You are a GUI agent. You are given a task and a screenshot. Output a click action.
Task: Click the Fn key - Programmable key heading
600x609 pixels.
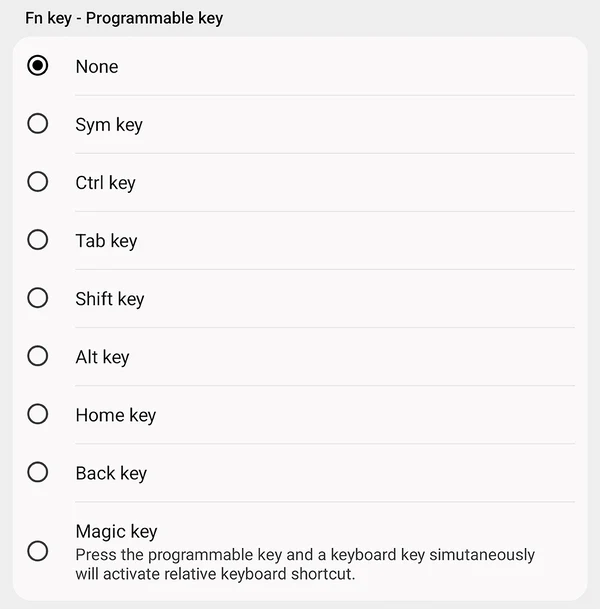124,18
